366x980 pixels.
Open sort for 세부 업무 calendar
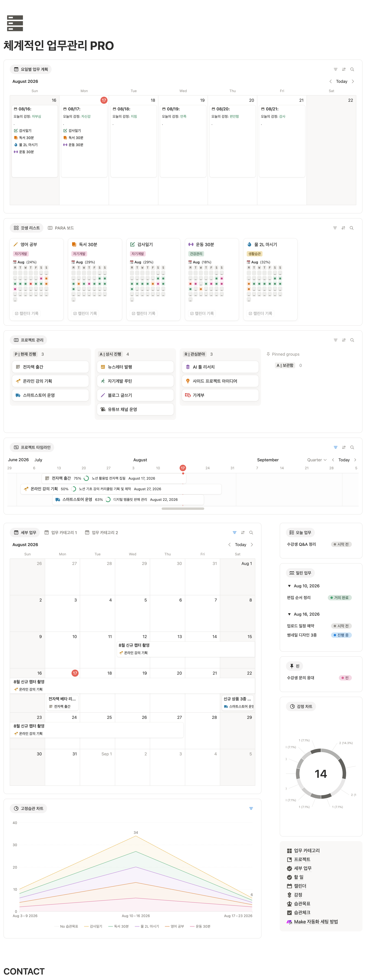243,533
